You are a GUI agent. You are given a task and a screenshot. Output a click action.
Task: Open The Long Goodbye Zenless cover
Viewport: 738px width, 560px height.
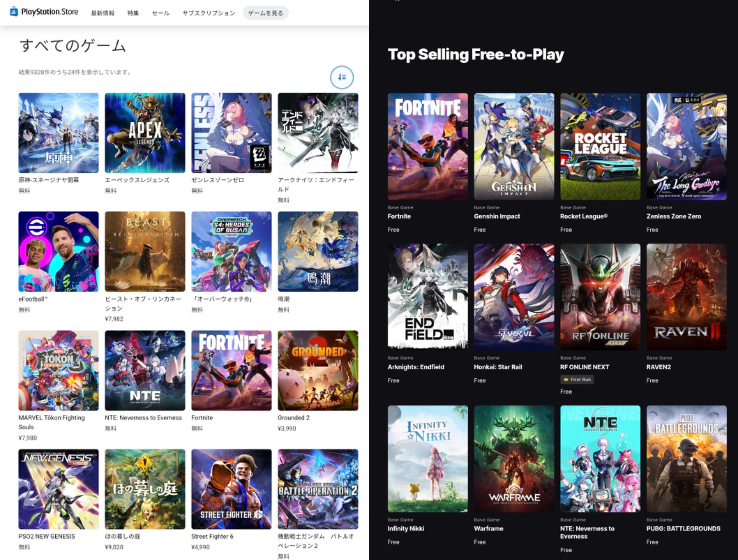click(686, 147)
